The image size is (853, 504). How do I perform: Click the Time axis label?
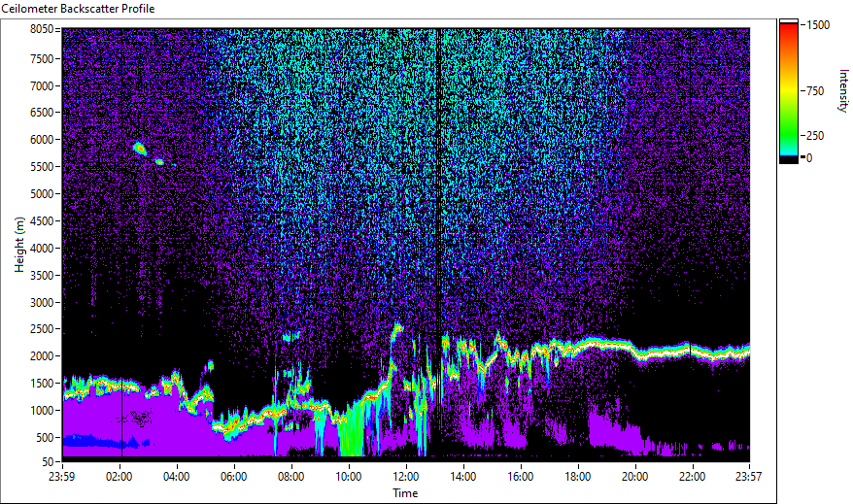pos(405,493)
